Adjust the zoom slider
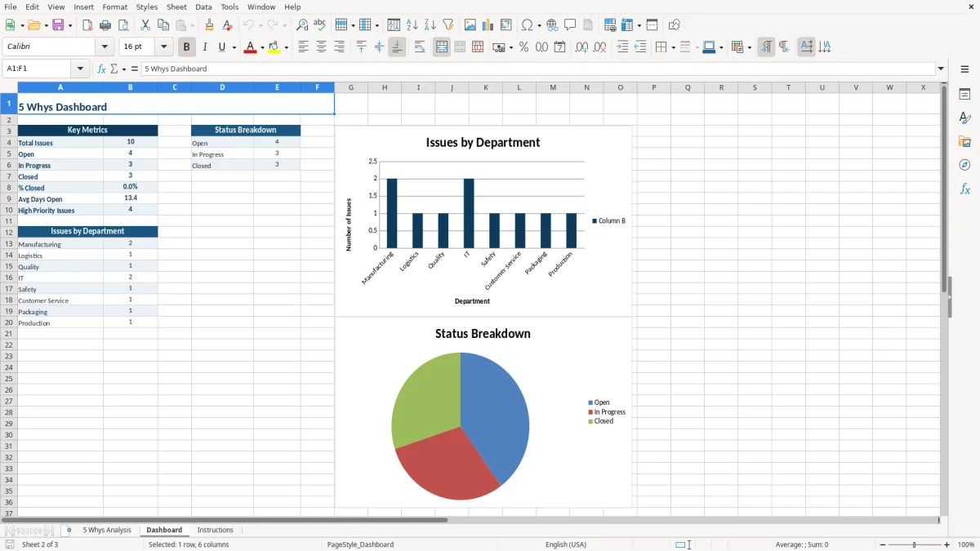The image size is (980, 551). pos(915,544)
